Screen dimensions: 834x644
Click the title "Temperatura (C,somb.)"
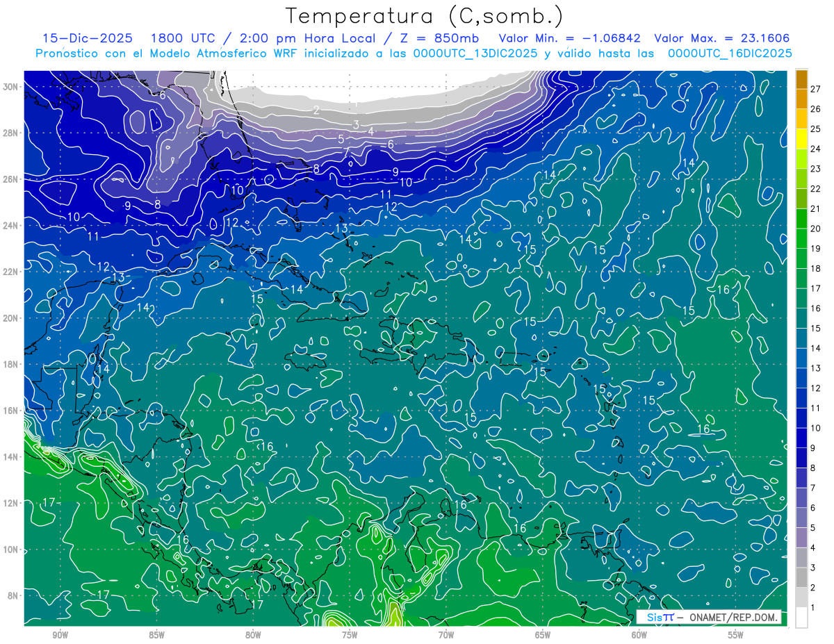coord(425,16)
